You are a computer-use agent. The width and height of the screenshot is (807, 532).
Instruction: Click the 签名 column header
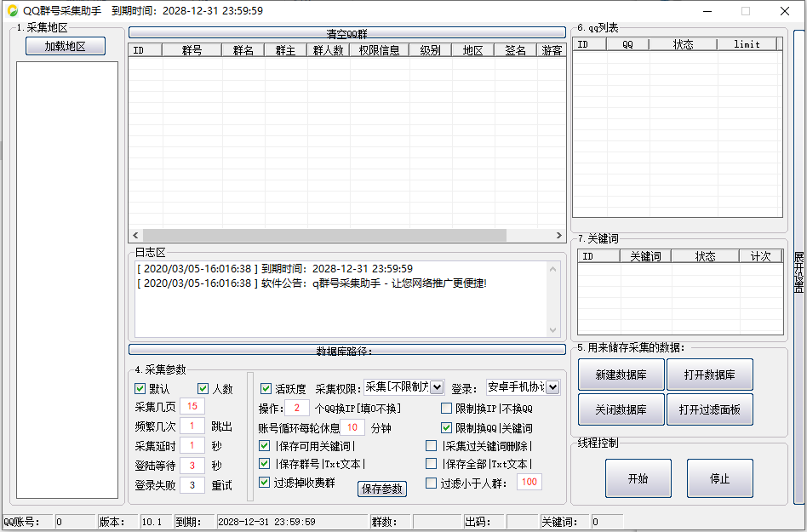coord(516,50)
